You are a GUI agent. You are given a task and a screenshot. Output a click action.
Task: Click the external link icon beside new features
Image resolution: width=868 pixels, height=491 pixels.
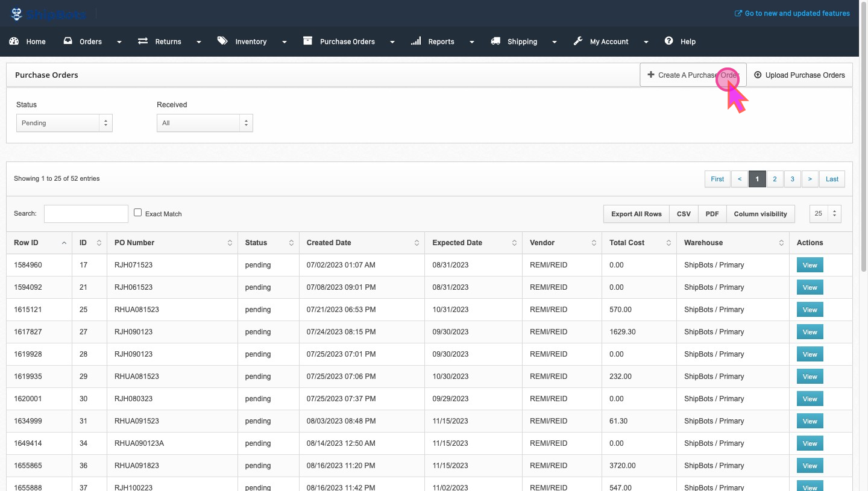[x=738, y=13]
